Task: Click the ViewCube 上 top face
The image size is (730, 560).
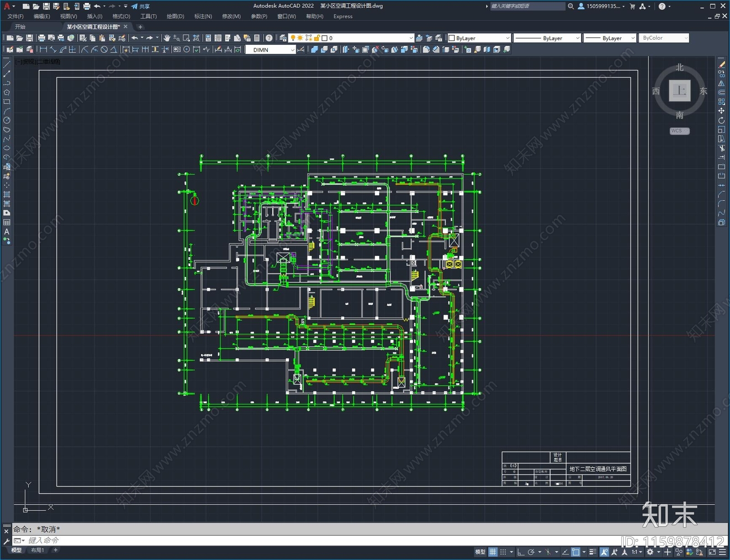Action: point(679,90)
